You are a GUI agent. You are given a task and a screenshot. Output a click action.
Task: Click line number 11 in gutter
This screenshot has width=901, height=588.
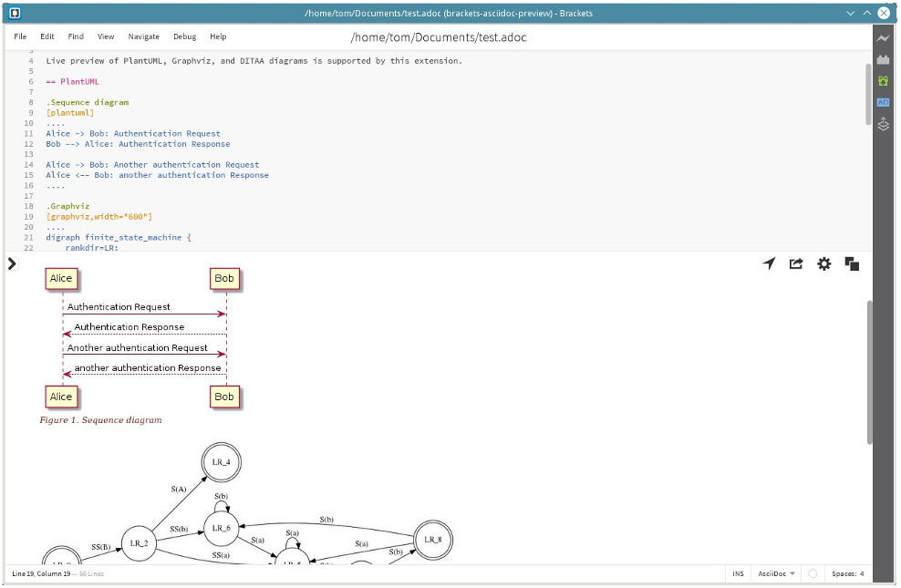coord(29,133)
